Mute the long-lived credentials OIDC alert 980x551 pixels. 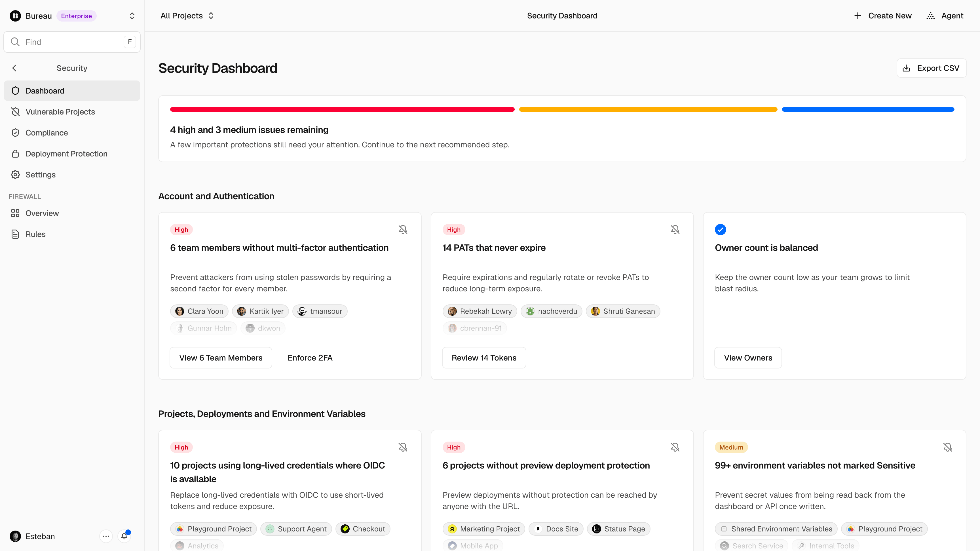[x=402, y=447]
